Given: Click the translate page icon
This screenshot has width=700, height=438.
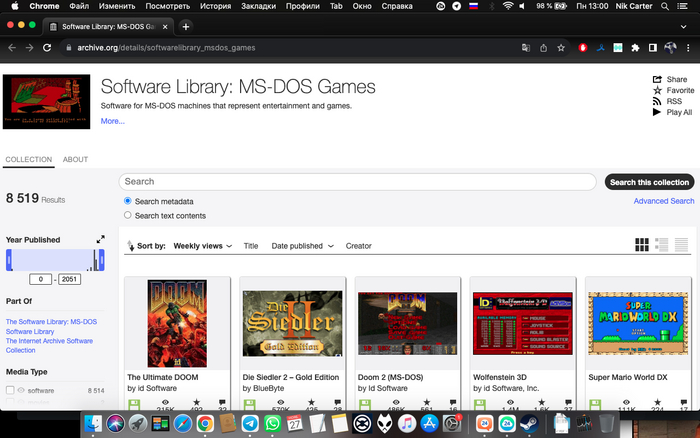Looking at the screenshot, I should click(526, 48).
